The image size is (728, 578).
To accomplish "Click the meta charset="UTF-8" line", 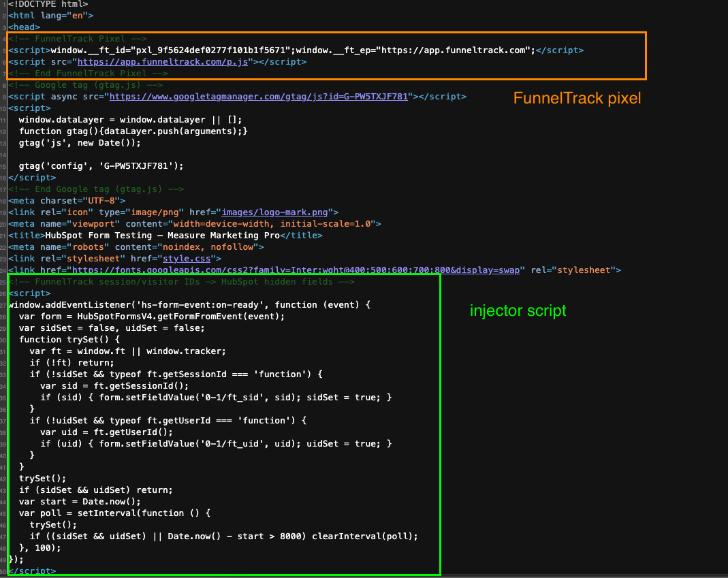I will point(67,201).
